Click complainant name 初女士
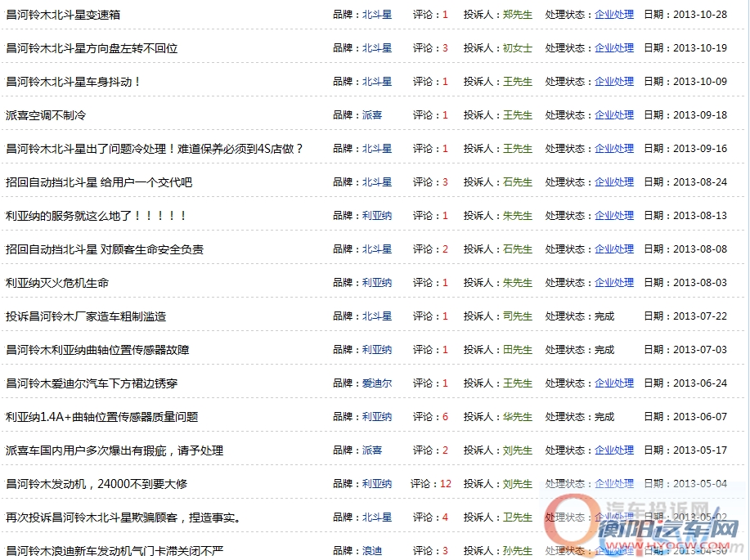The width and height of the screenshot is (750, 560). click(518, 47)
